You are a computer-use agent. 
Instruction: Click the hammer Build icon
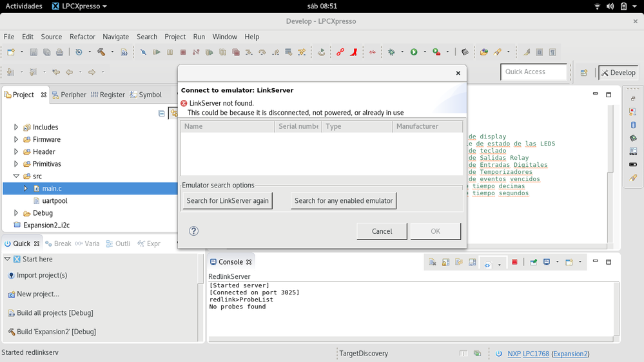pyautogui.click(x=101, y=52)
